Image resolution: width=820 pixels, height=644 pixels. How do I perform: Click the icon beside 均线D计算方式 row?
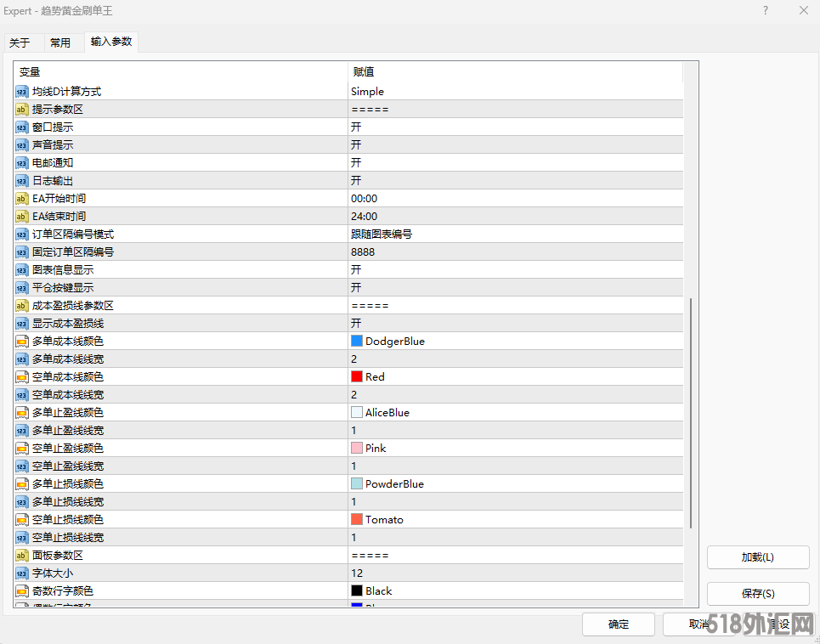coord(22,92)
